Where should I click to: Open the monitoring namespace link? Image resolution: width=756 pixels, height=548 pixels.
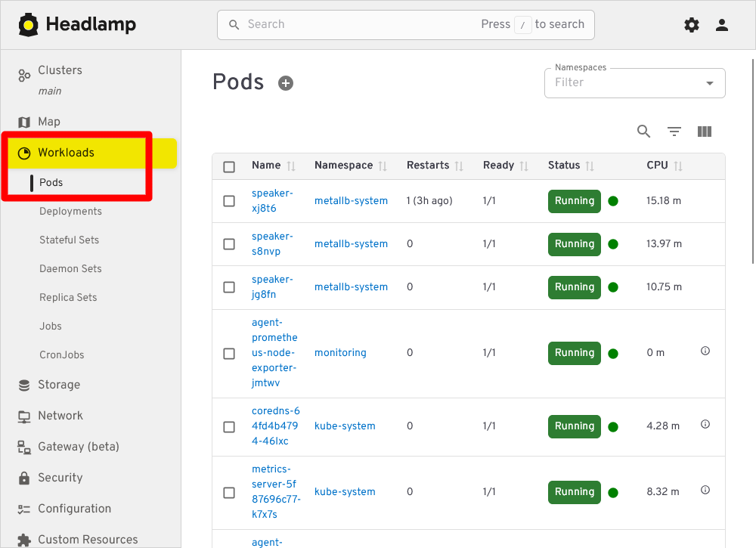(340, 352)
